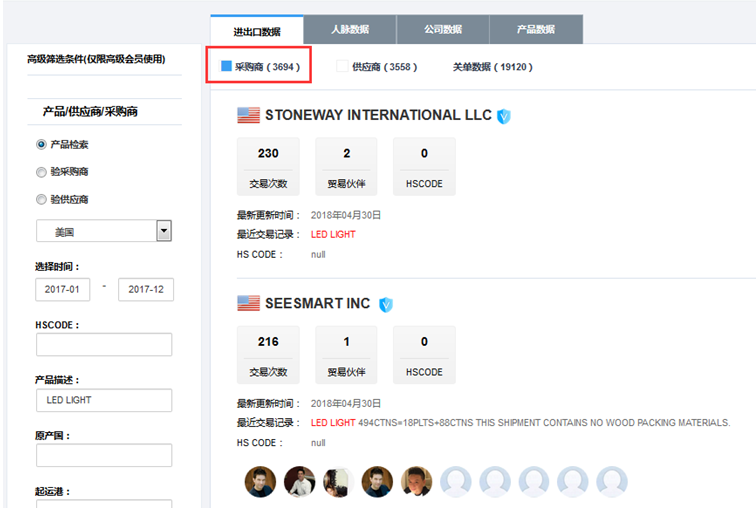Image resolution: width=756 pixels, height=521 pixels.
Task: Focus the 原产国 input field
Action: point(104,455)
